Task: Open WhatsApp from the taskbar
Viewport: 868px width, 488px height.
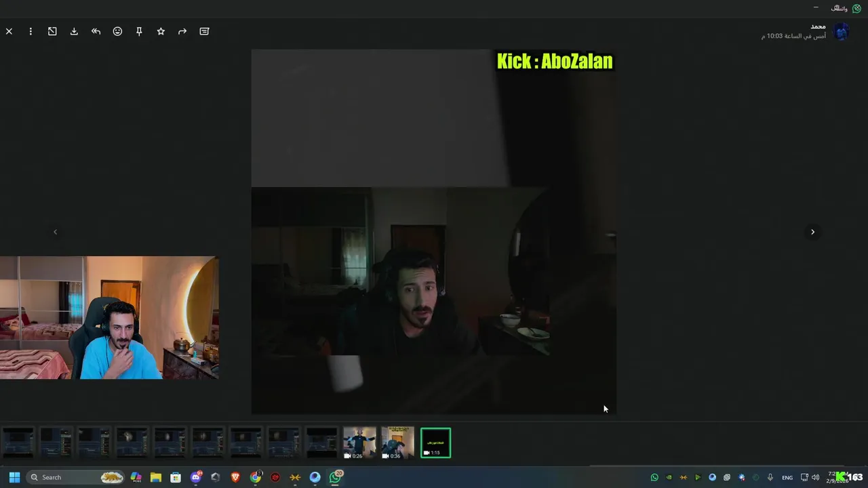Action: point(336,477)
